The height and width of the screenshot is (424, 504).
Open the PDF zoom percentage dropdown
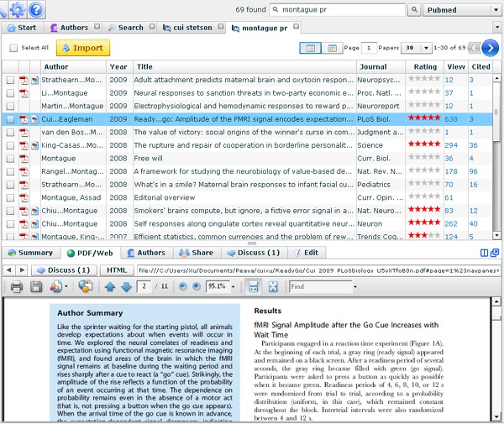[233, 286]
